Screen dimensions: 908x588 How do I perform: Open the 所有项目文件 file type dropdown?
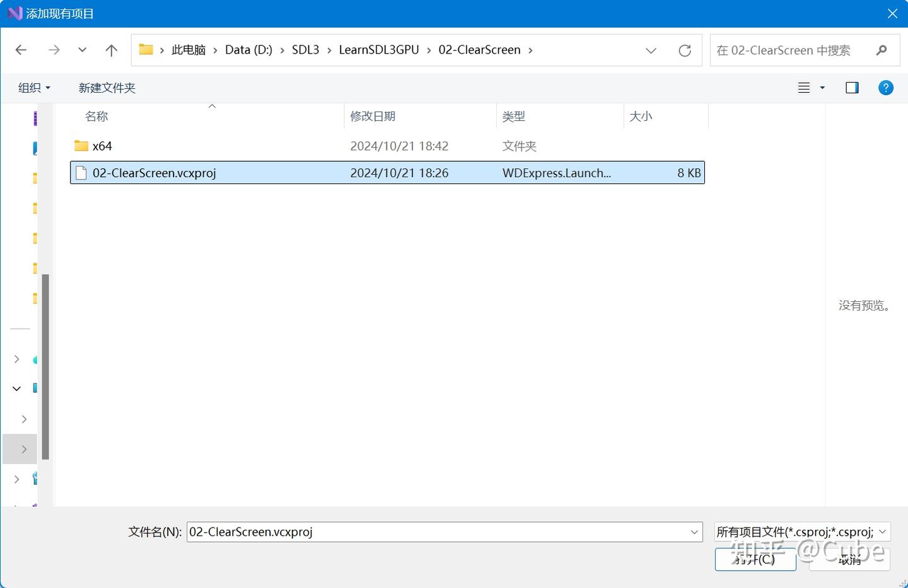[801, 531]
